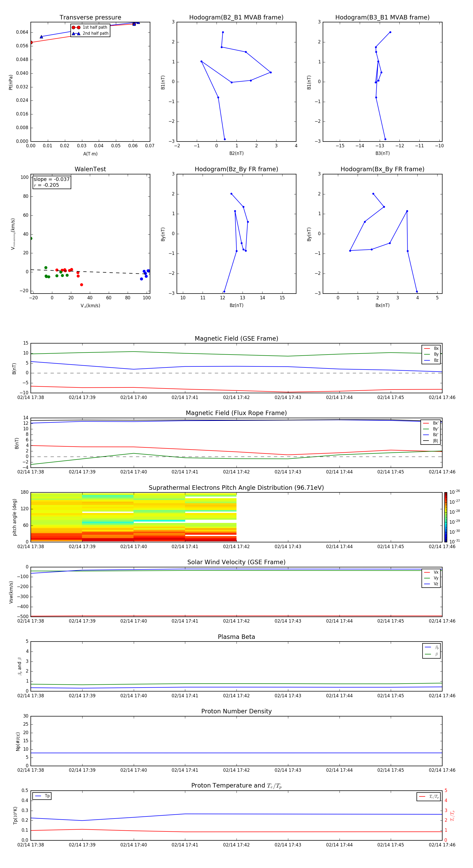Click the 'Hodogram(B2_B1 MVAB frame)' title
The height and width of the screenshot is (868, 473).
tap(236, 18)
